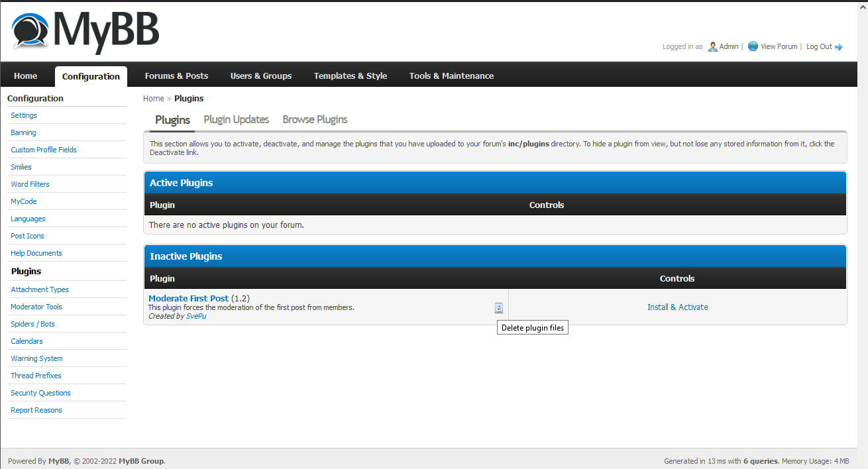The image size is (868, 469).
Task: Visit author SvePu's link
Action: [196, 317]
